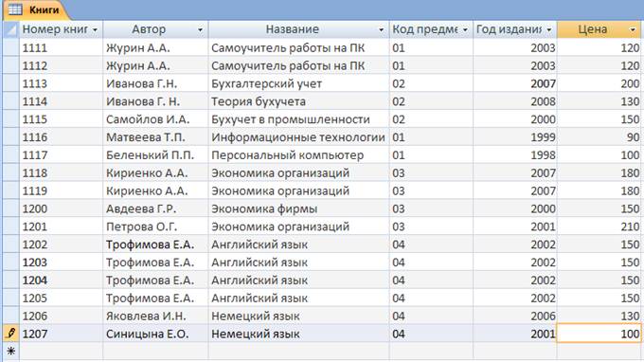Expand the Цена column dropdown arrow
644x362 pixels.
click(633, 30)
